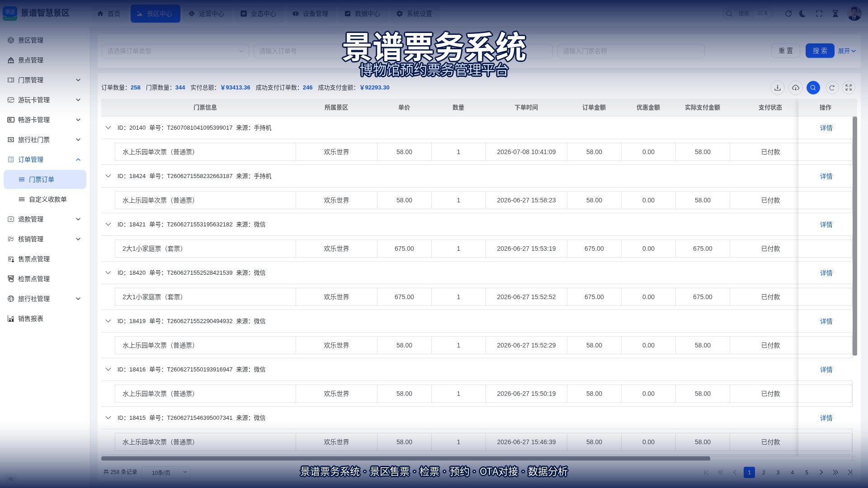Click the 重置 button
868x488 pixels.
click(786, 51)
